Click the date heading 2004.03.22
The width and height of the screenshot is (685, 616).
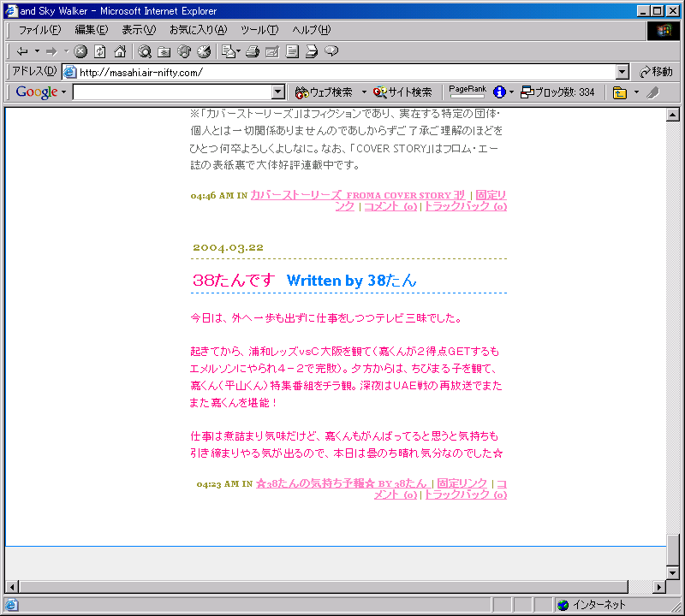[x=228, y=247]
